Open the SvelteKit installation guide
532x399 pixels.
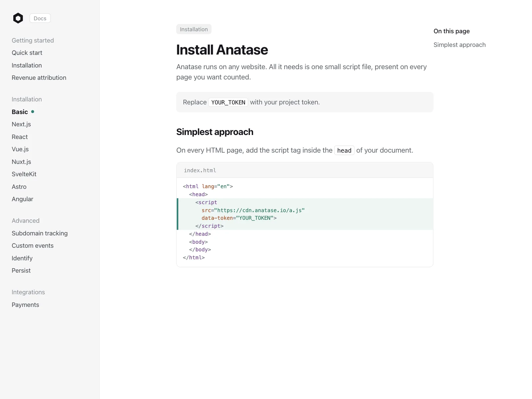tap(24, 174)
